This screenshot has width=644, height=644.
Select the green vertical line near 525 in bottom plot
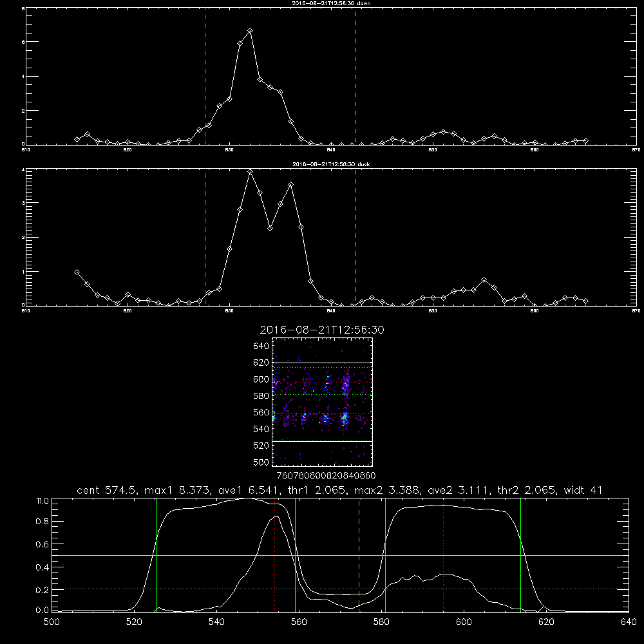pyautogui.click(x=156, y=555)
